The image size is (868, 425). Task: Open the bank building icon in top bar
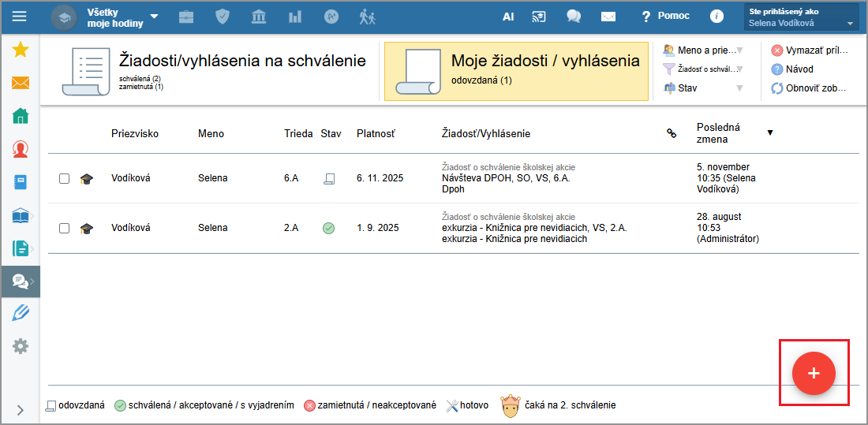(259, 17)
